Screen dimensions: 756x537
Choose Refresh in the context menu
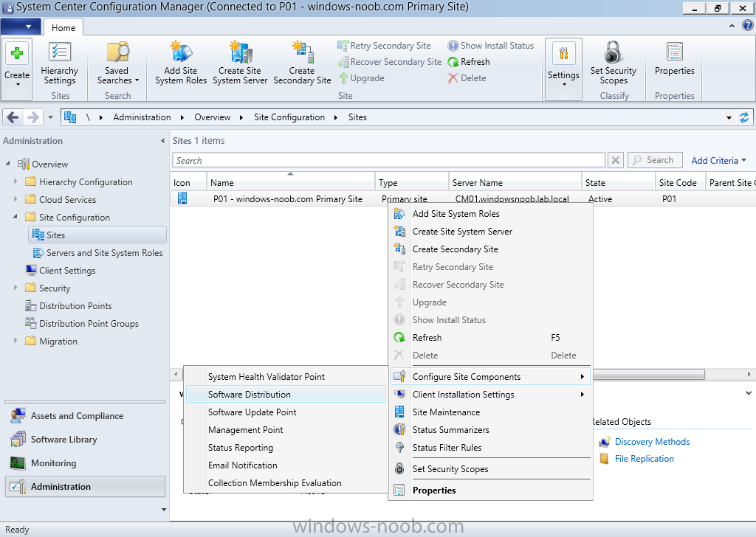(491, 338)
